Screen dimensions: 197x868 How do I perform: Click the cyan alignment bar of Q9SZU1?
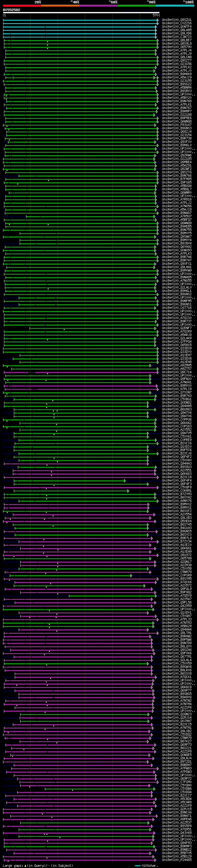click(81, 20)
